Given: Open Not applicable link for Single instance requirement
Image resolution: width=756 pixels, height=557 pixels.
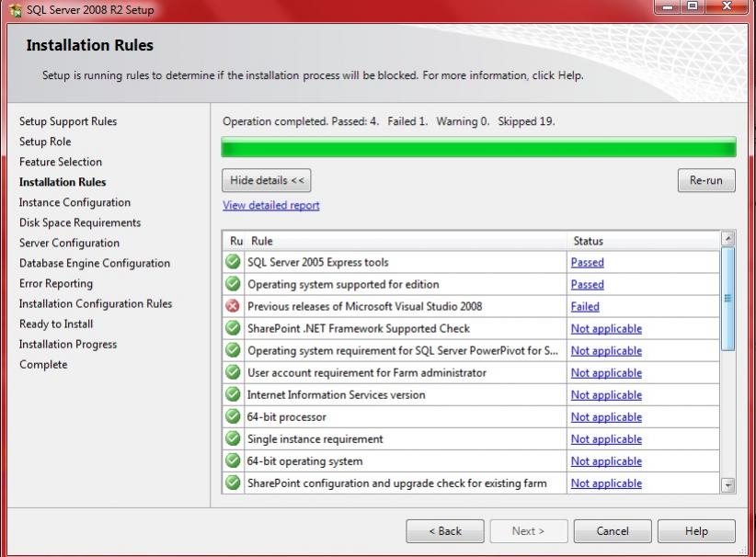Looking at the screenshot, I should [x=606, y=439].
